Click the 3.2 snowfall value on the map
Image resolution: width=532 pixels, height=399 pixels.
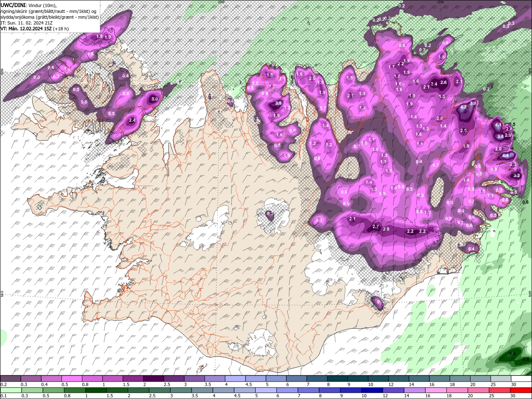517,176
